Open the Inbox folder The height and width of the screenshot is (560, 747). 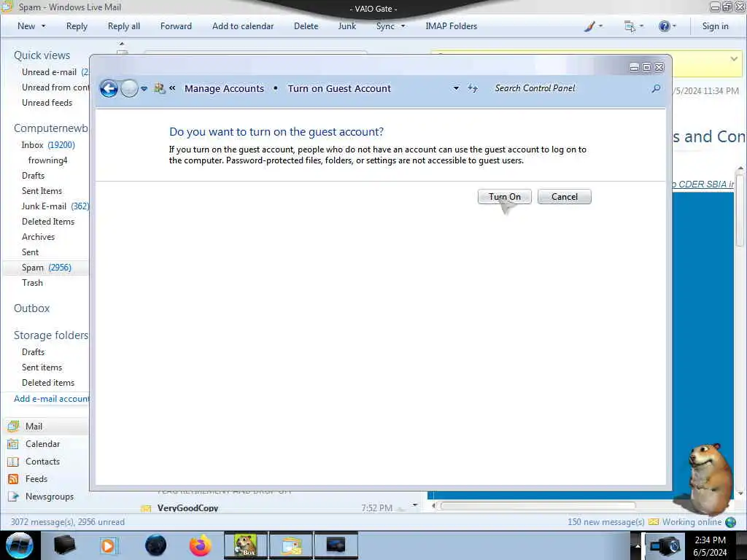(x=47, y=145)
